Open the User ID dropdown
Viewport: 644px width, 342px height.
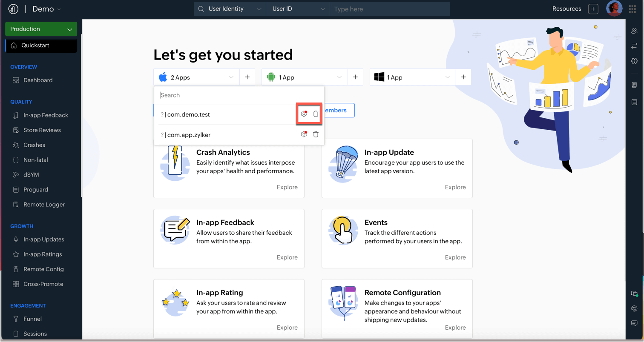pos(298,9)
